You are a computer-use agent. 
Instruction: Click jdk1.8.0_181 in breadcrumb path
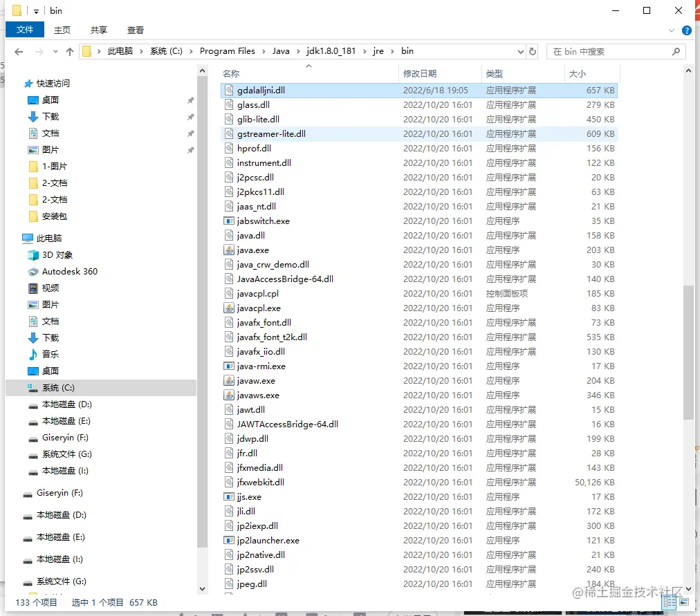click(x=331, y=51)
